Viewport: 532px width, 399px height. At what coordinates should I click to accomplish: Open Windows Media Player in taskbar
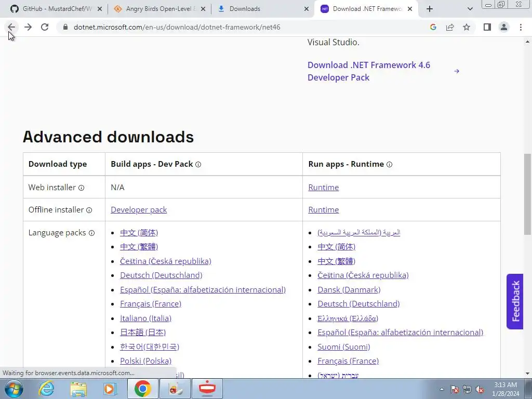point(110,389)
